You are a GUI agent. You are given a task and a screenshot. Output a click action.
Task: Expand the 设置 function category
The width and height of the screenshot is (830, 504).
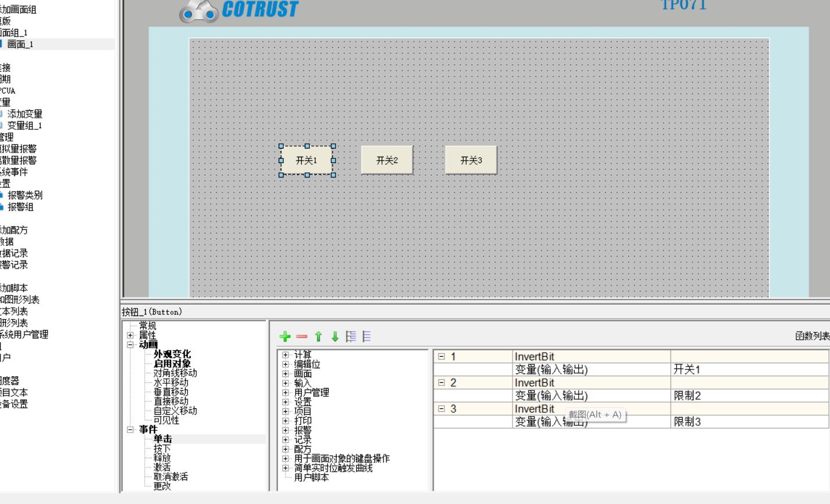point(286,402)
